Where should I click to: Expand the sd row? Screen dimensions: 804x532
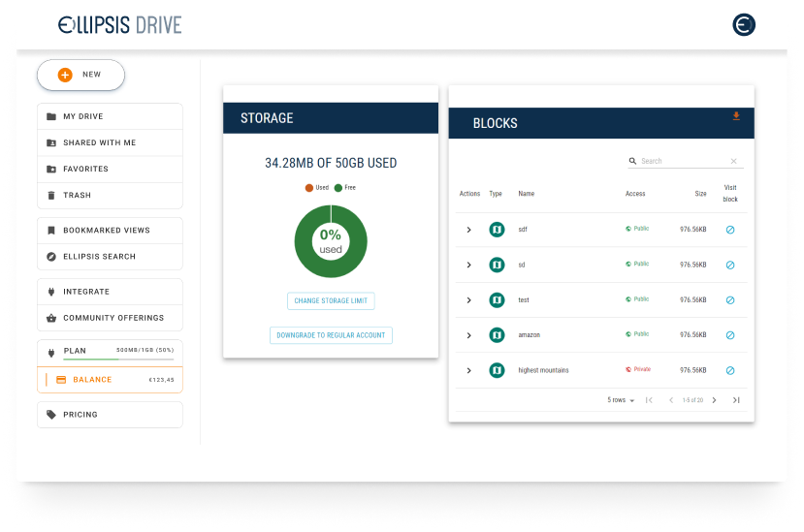tap(468, 265)
